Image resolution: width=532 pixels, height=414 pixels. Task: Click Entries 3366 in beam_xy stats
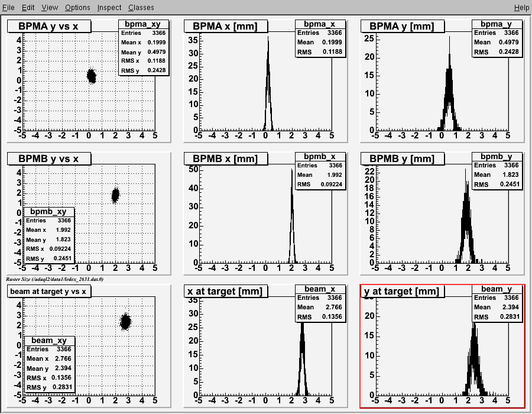pyautogui.click(x=50, y=349)
